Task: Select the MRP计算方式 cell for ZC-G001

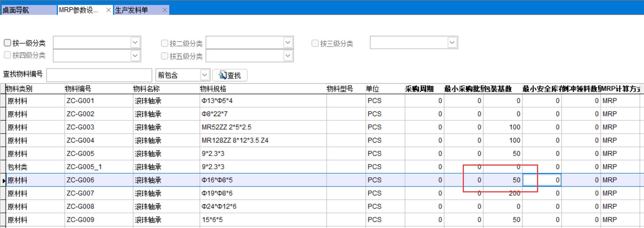Action: coord(620,101)
